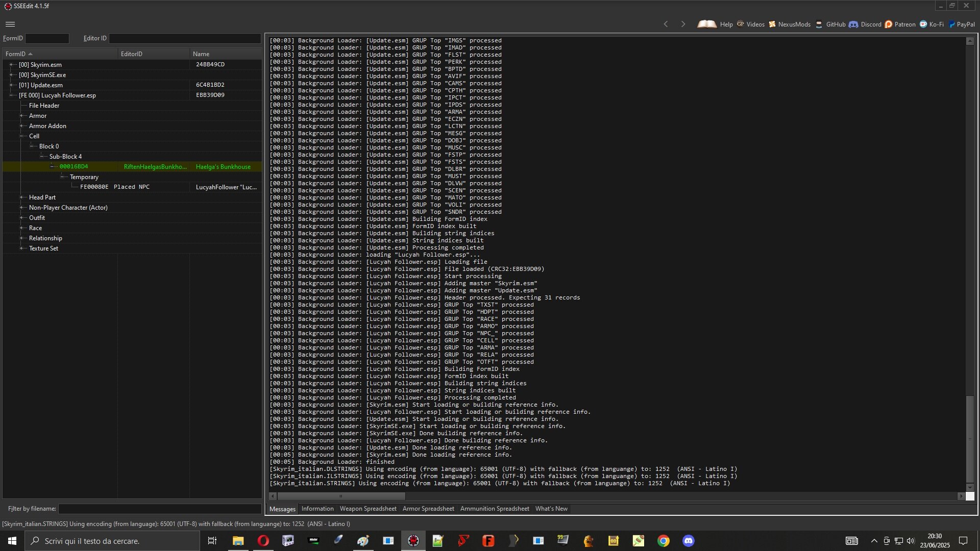Expand Skyrim.esm tree node
This screenshot has height=551, width=980.
[x=11, y=65]
